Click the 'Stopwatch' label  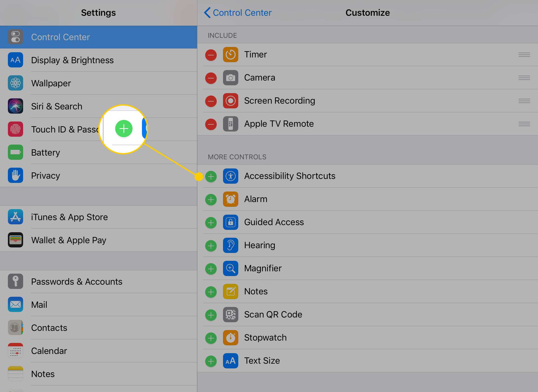pos(265,338)
